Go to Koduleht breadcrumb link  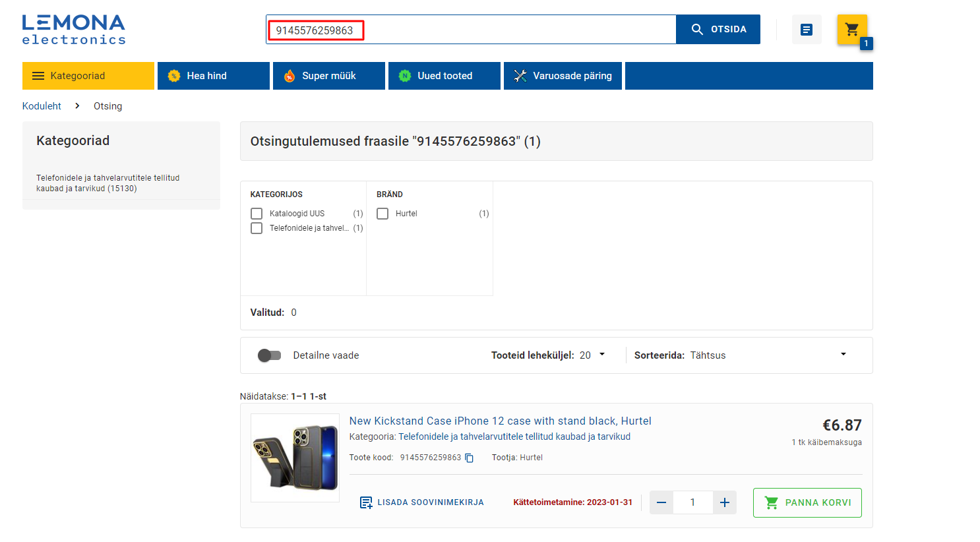(x=42, y=106)
